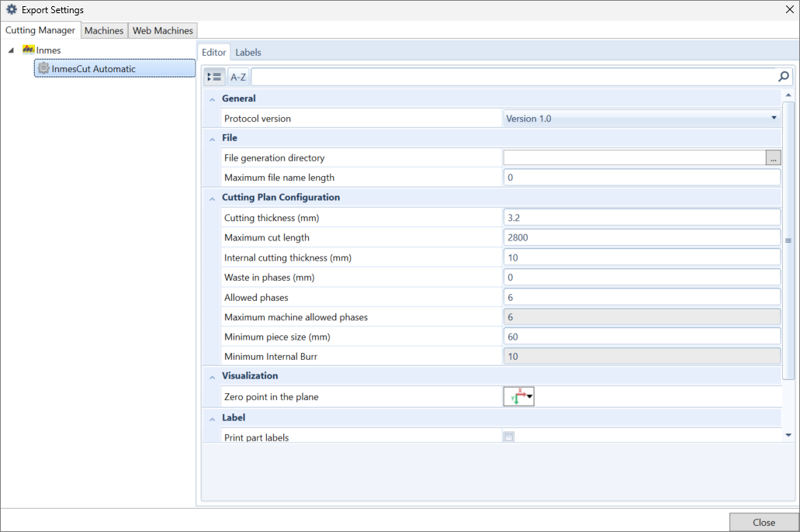Open the Web Machines tab
Screen dimensions: 800x532
pos(163,30)
